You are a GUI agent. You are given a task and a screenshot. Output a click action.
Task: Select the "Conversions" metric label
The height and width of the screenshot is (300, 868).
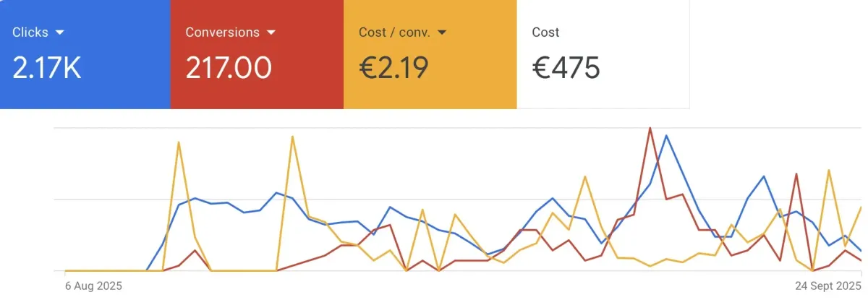click(222, 33)
